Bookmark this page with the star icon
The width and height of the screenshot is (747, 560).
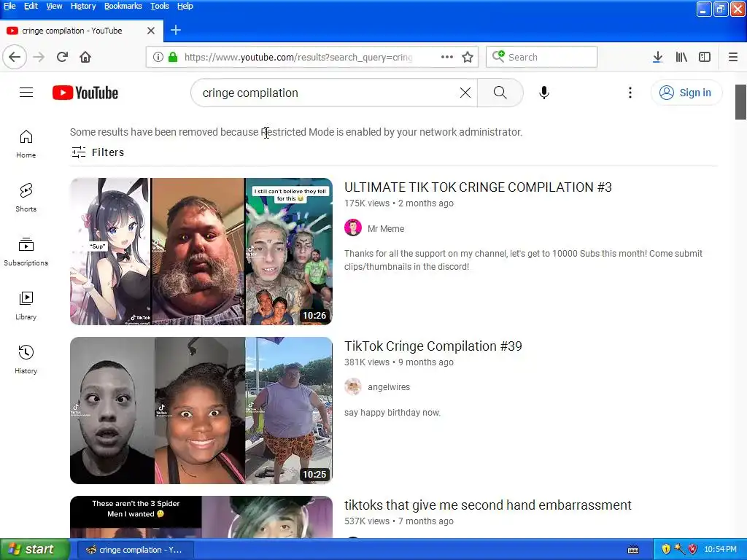point(468,57)
